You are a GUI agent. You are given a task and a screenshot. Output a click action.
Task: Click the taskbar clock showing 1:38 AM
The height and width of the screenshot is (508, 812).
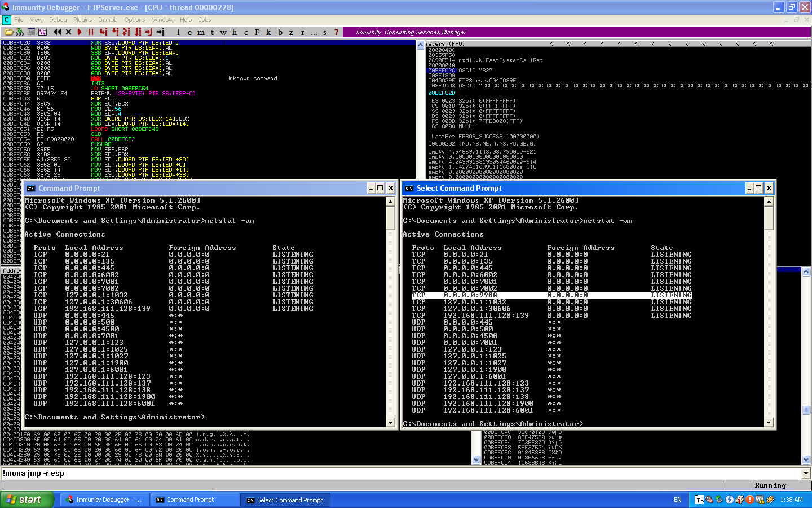click(x=792, y=500)
